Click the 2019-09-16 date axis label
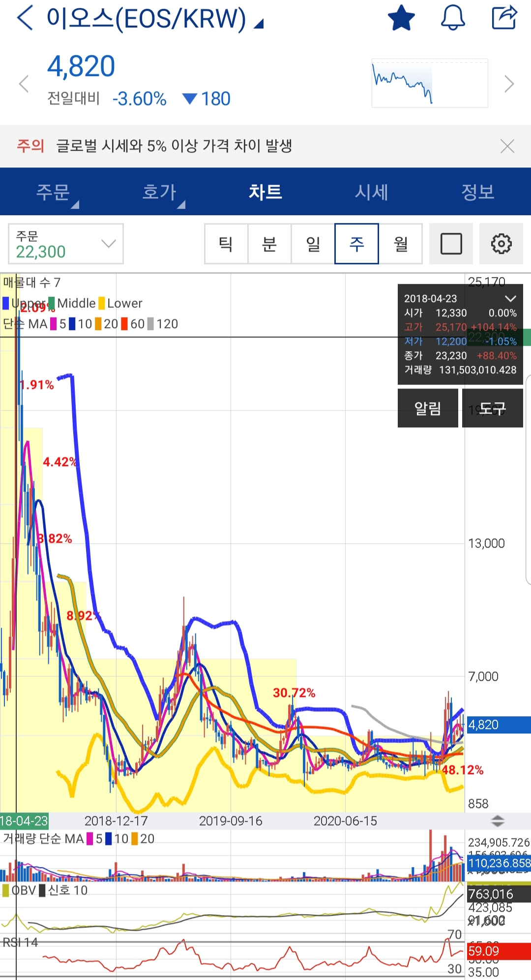The image size is (531, 980). click(231, 821)
